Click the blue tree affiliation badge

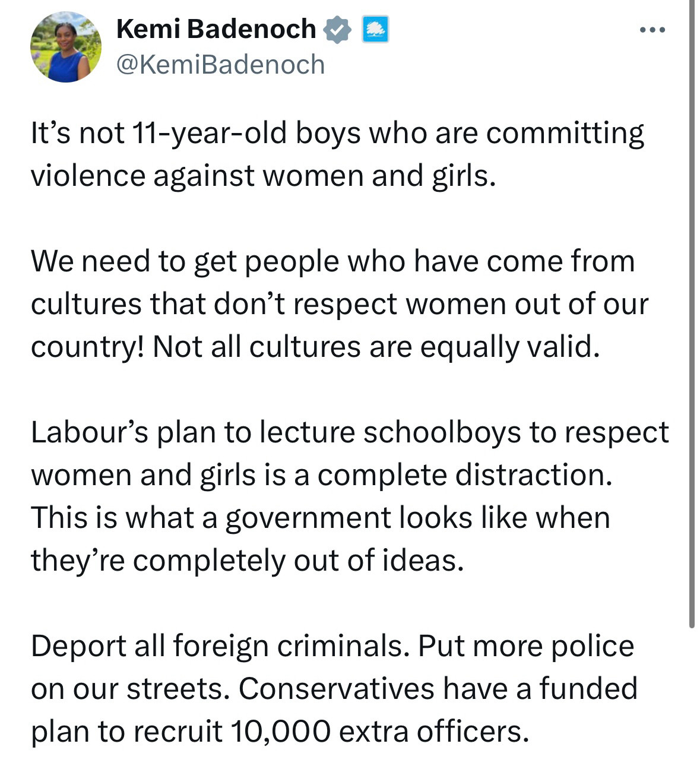[x=375, y=30]
